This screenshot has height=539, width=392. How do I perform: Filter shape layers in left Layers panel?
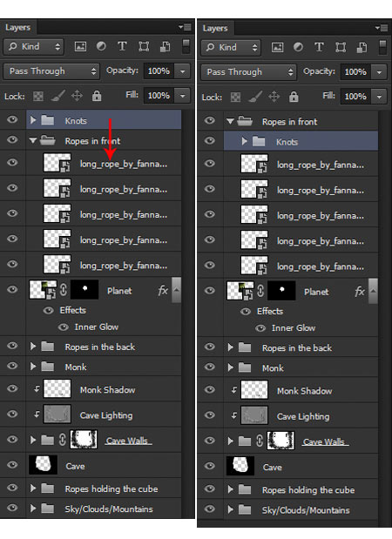[144, 46]
